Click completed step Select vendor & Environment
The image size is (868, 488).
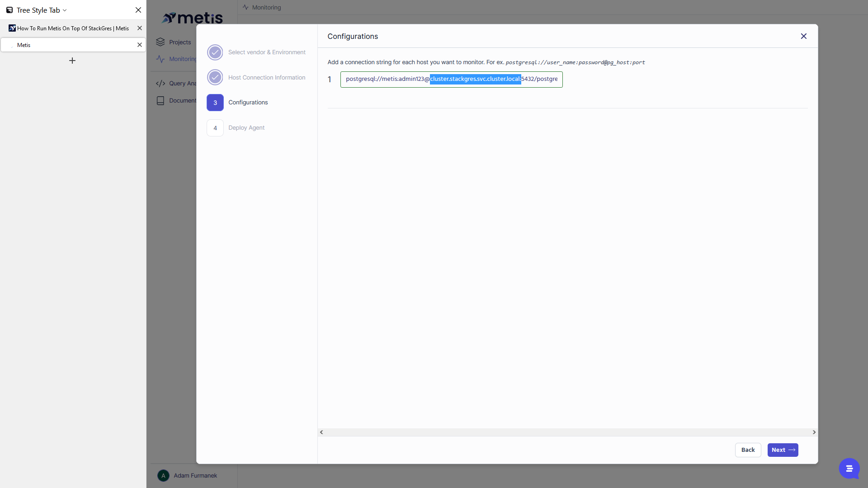(x=215, y=52)
